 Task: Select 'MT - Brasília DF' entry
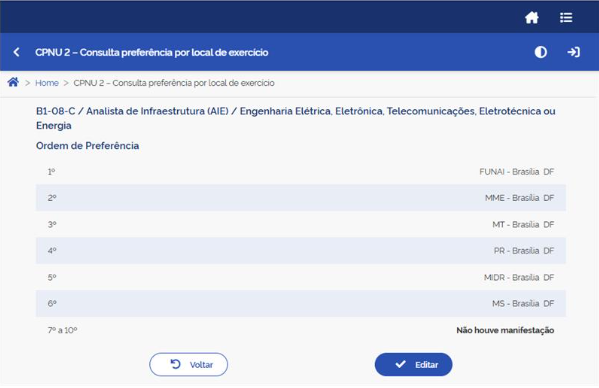point(523,225)
